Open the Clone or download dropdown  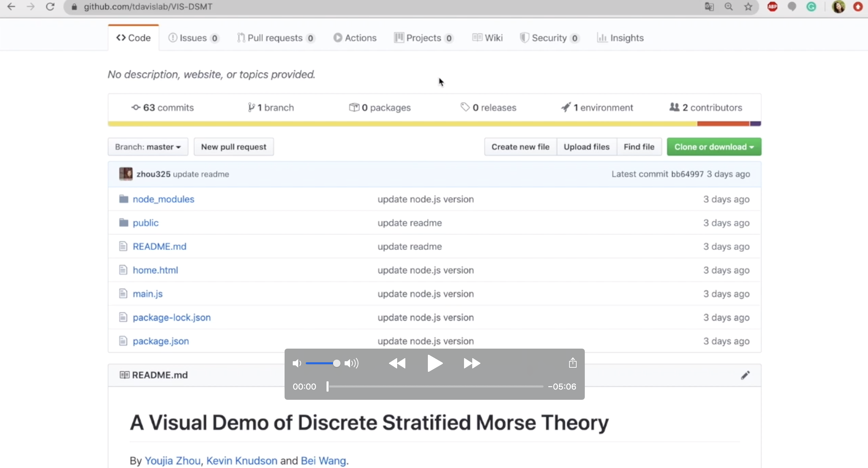click(x=714, y=147)
